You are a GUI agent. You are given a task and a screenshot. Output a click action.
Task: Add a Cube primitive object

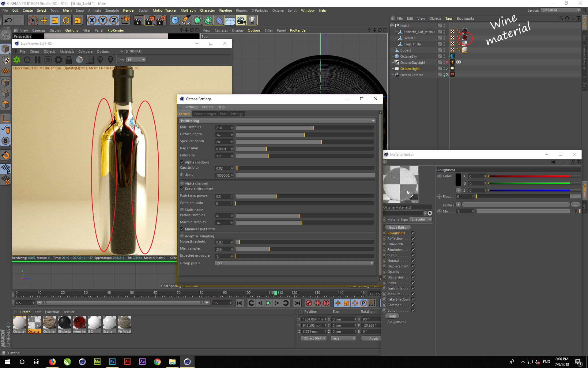click(x=175, y=21)
